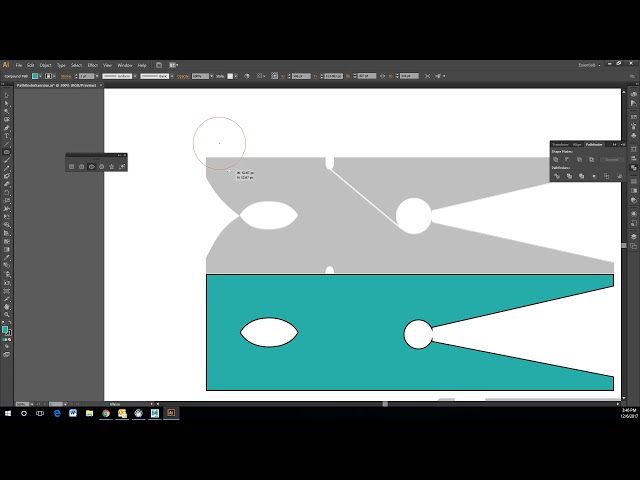Viewport: 640px width, 480px height.
Task: Pick Flare tool in floating shape panel
Action: point(122,167)
